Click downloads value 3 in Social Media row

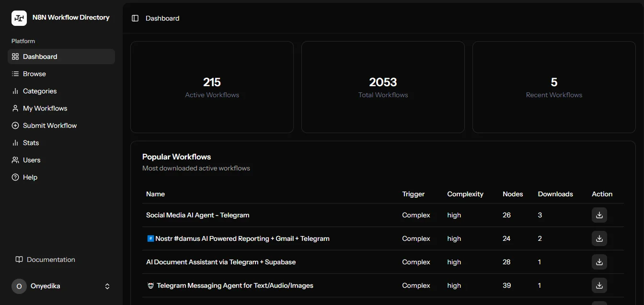click(x=540, y=215)
